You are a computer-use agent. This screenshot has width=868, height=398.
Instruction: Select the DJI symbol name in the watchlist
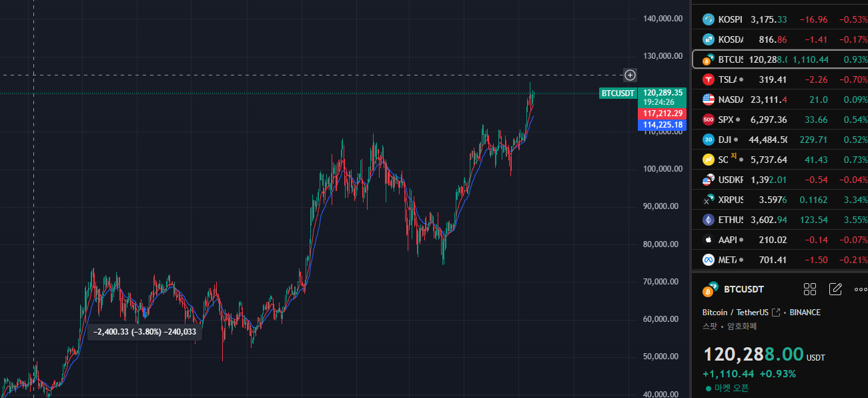point(725,140)
